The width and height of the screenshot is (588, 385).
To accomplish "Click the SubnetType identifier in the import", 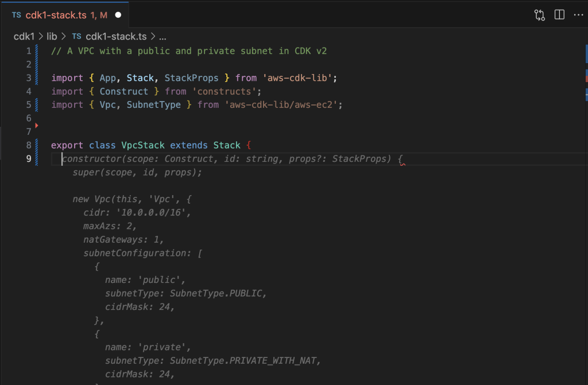I will coord(153,104).
